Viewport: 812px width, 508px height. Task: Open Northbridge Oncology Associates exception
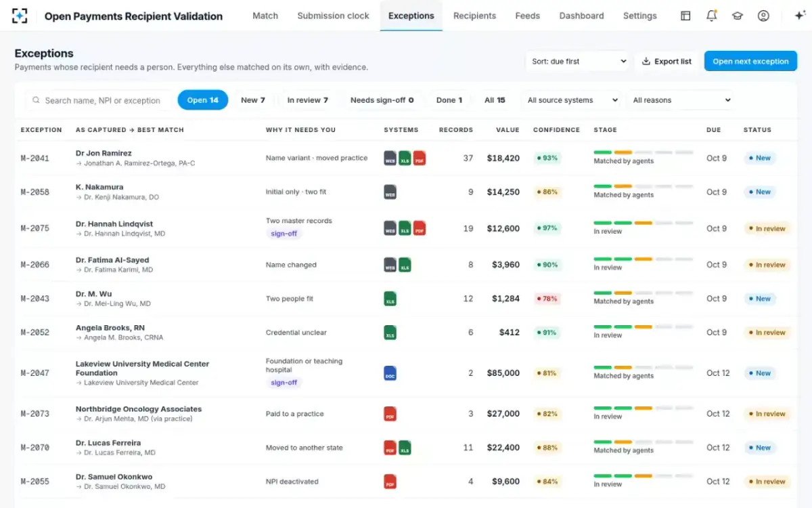coord(139,409)
